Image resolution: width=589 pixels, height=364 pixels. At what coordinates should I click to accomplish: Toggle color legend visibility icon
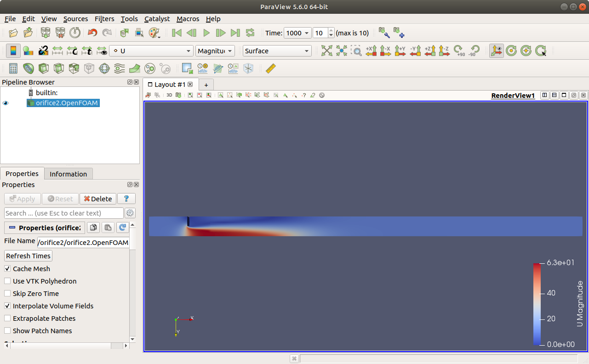click(13, 51)
